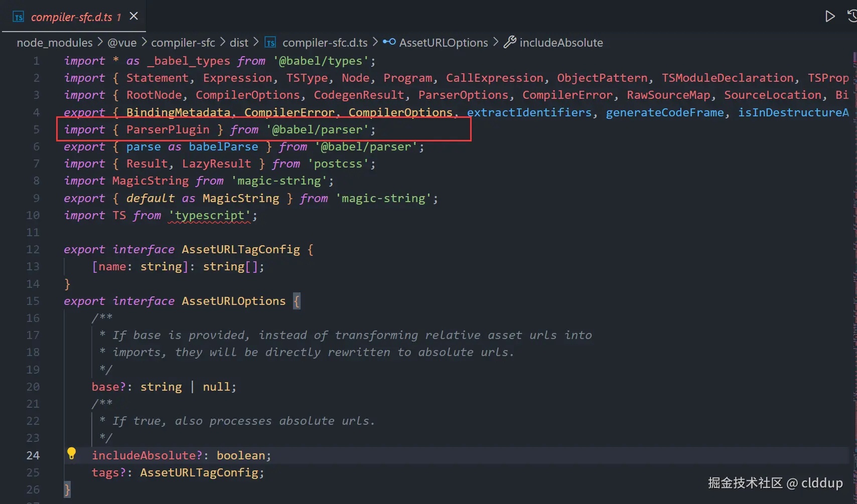The image size is (857, 504).
Task: Click the wrench property icon in breadcrumb
Action: (x=510, y=42)
